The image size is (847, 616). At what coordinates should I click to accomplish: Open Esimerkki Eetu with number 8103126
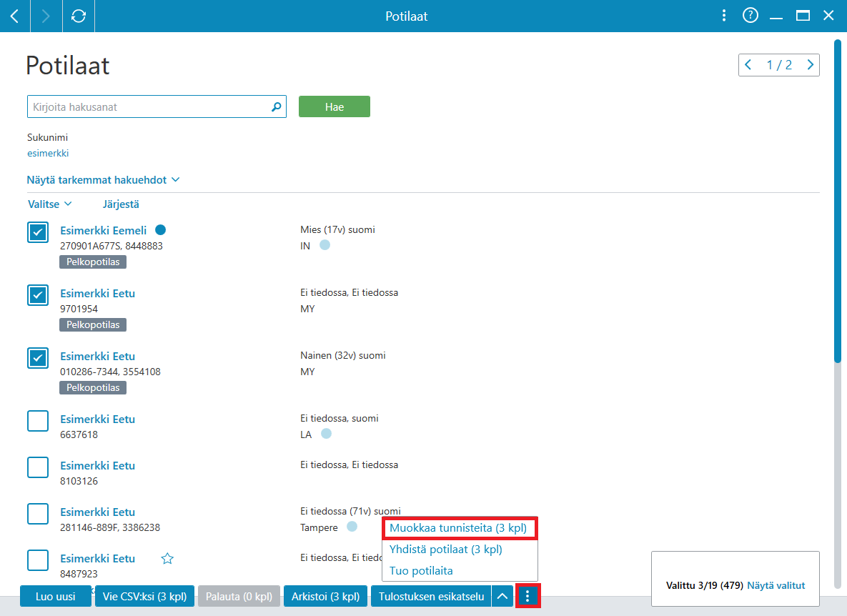(x=97, y=465)
